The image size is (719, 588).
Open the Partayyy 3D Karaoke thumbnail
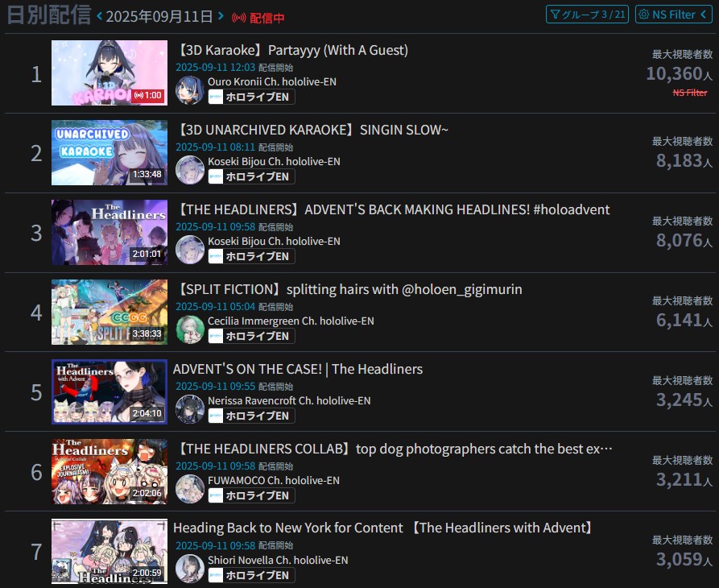(110, 73)
